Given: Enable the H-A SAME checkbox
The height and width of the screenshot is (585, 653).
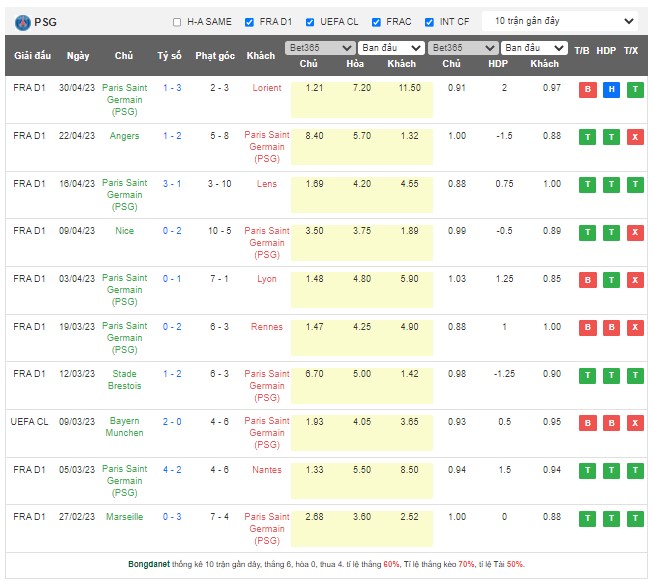Looking at the screenshot, I should point(178,22).
